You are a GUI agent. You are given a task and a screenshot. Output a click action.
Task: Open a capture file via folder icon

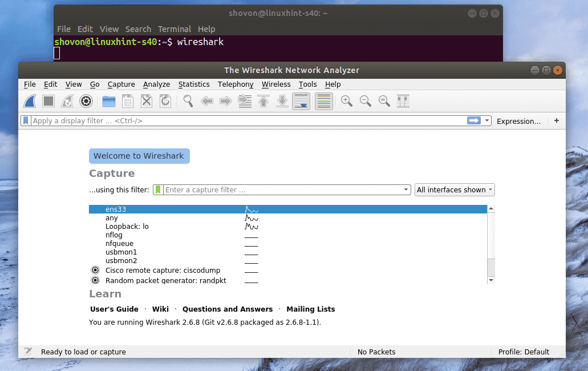(x=109, y=101)
